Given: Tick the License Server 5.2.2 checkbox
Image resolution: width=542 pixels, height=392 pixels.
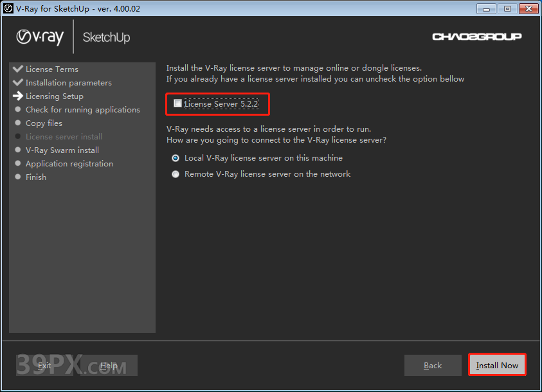Looking at the screenshot, I should pos(177,103).
